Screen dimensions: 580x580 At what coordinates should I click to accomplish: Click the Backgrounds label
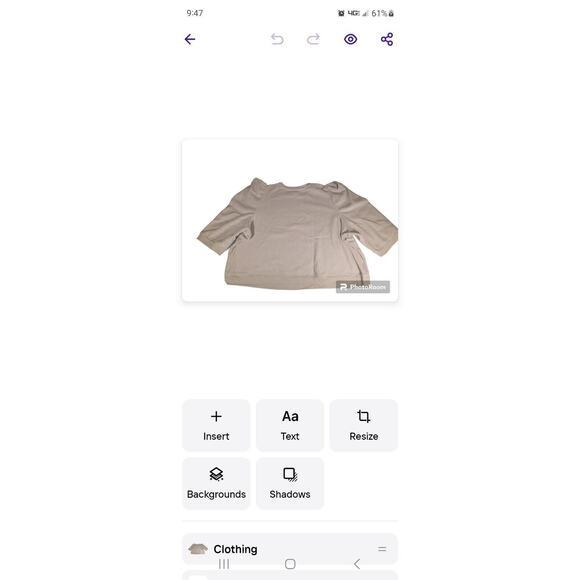point(216,495)
